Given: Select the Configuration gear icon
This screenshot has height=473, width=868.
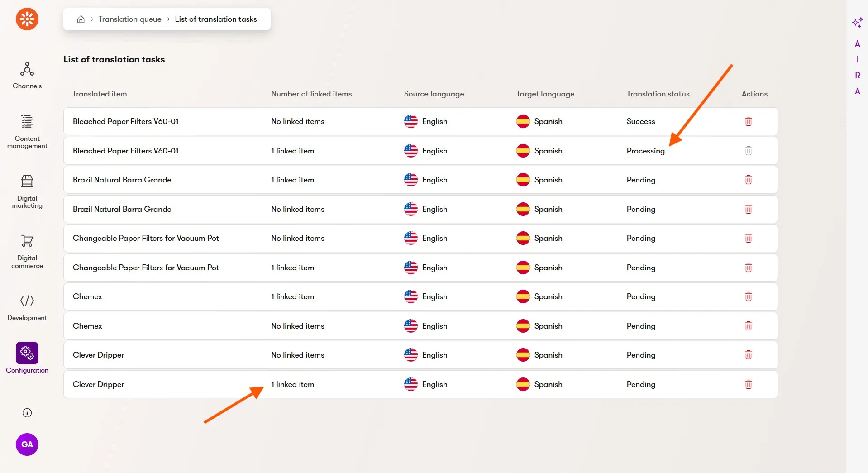Looking at the screenshot, I should [27, 353].
